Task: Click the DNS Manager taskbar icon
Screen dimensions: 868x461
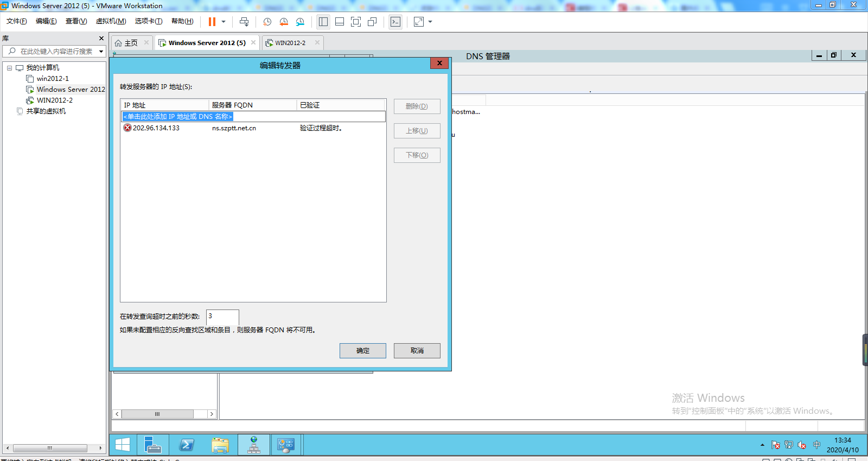Action: (254, 445)
